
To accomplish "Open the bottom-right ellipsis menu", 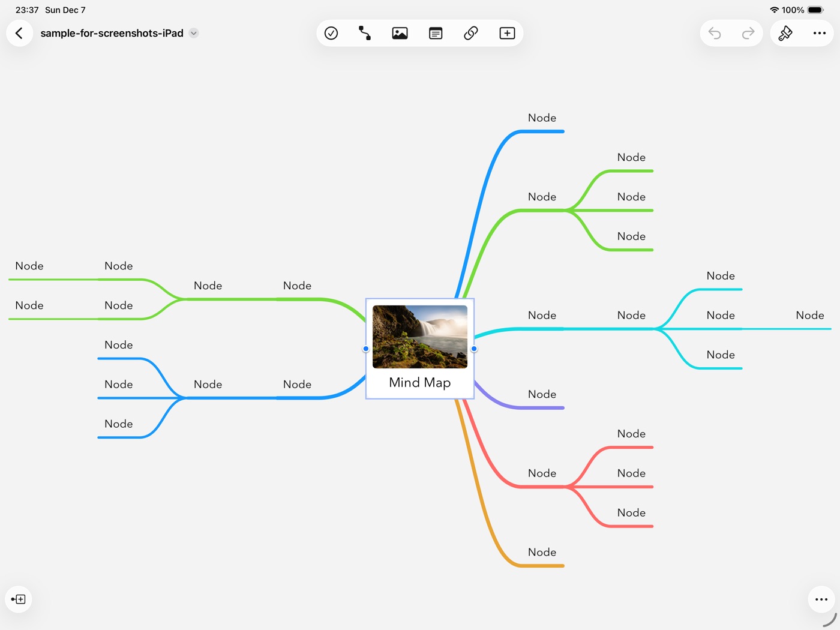I will (x=821, y=599).
